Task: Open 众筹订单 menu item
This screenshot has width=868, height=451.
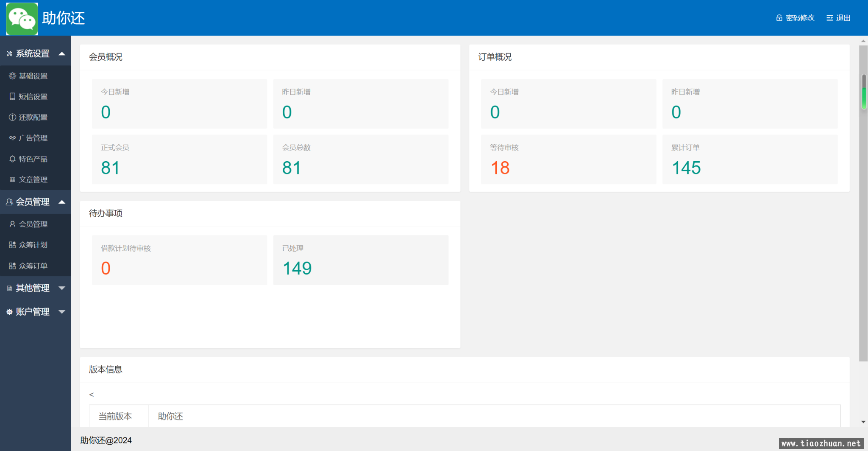Action: click(x=36, y=266)
